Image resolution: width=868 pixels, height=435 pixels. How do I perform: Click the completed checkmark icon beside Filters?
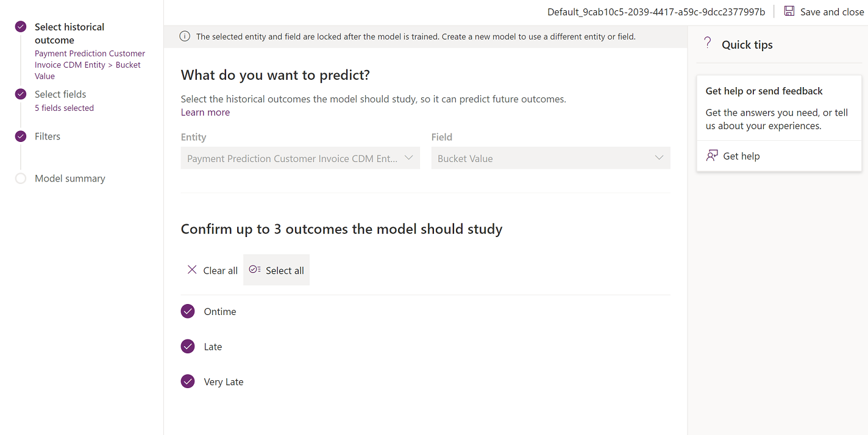click(21, 136)
